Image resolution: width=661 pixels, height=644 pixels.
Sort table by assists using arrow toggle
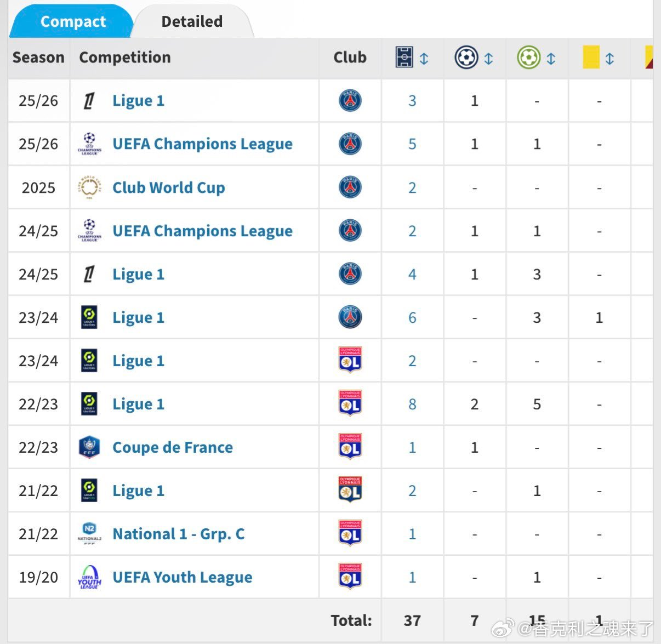click(x=551, y=58)
